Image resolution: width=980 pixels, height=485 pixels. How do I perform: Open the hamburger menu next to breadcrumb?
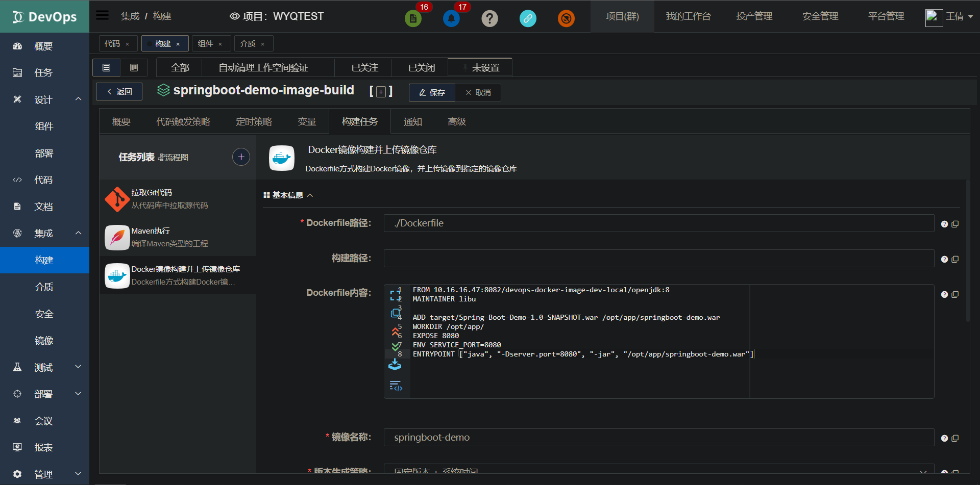click(x=102, y=15)
